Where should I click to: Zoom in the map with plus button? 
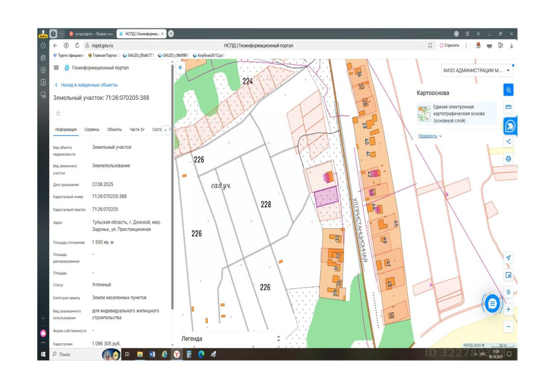[x=508, y=310]
